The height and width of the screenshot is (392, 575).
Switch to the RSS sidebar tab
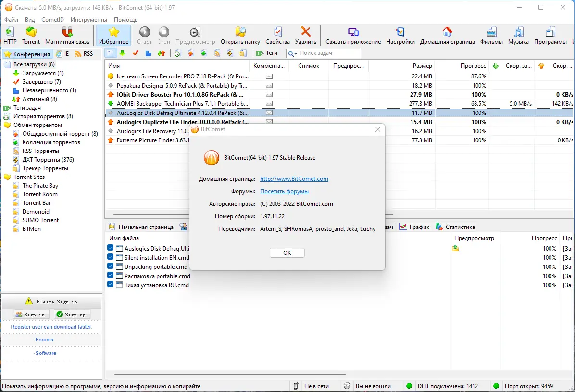pos(84,54)
